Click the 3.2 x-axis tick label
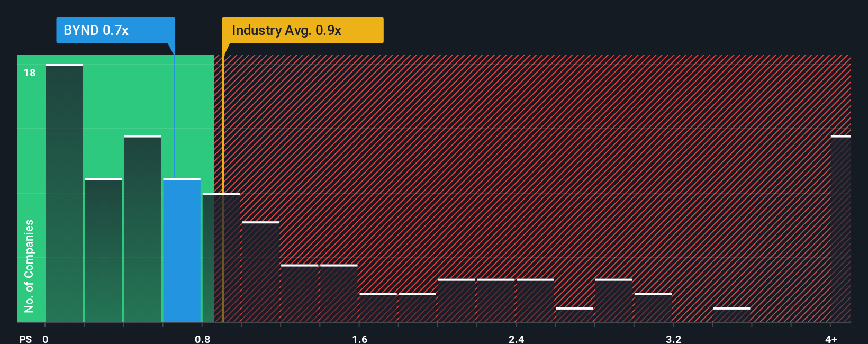Screen dimensions: 868x344 tap(674, 339)
